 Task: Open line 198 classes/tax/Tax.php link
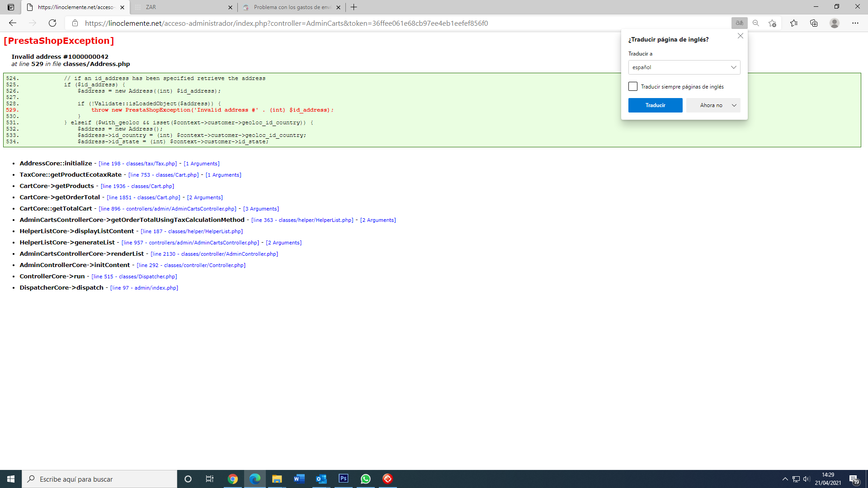coord(138,164)
